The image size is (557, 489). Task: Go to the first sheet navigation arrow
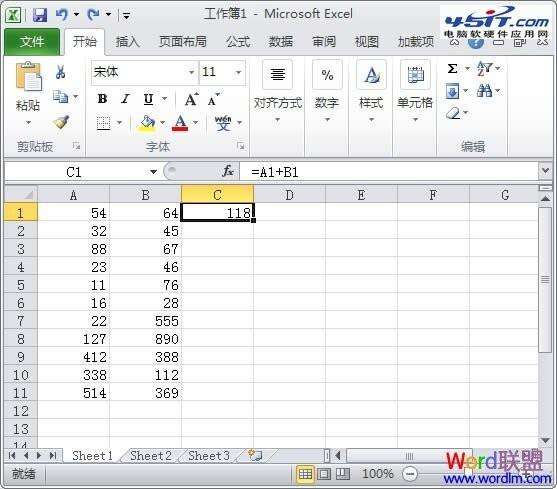12,455
